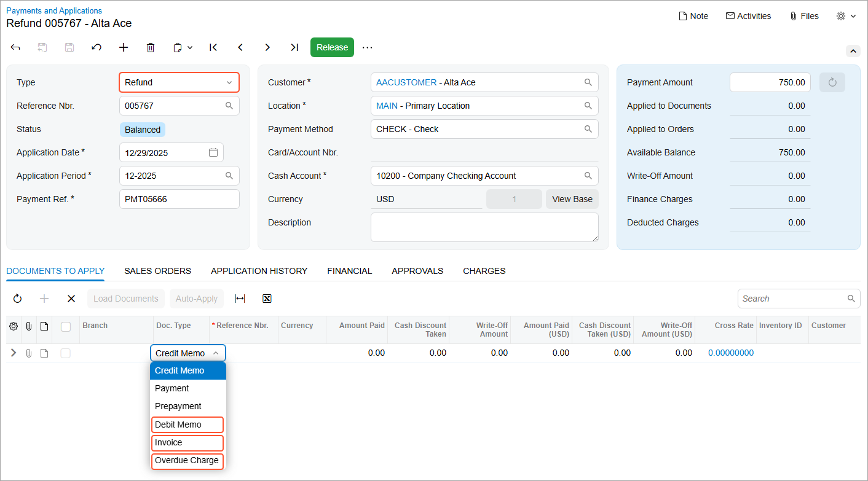Click the refresh button beside Payment Amount
Screen dimensions: 868x481
point(832,82)
